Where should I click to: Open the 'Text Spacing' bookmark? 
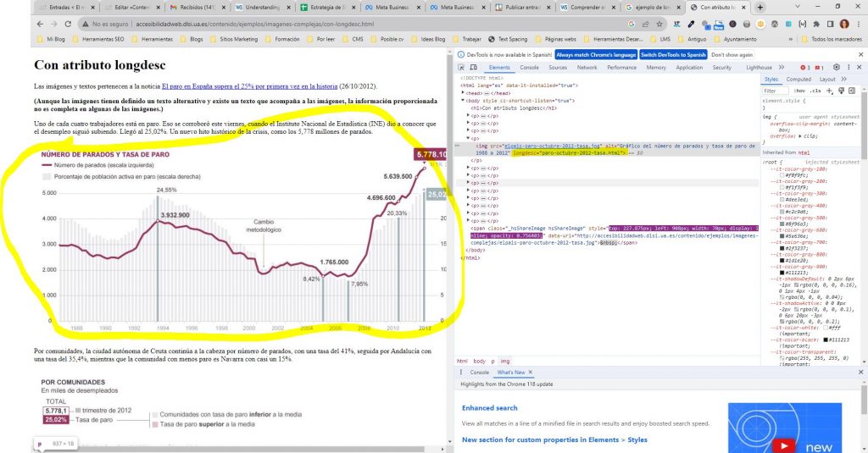508,39
